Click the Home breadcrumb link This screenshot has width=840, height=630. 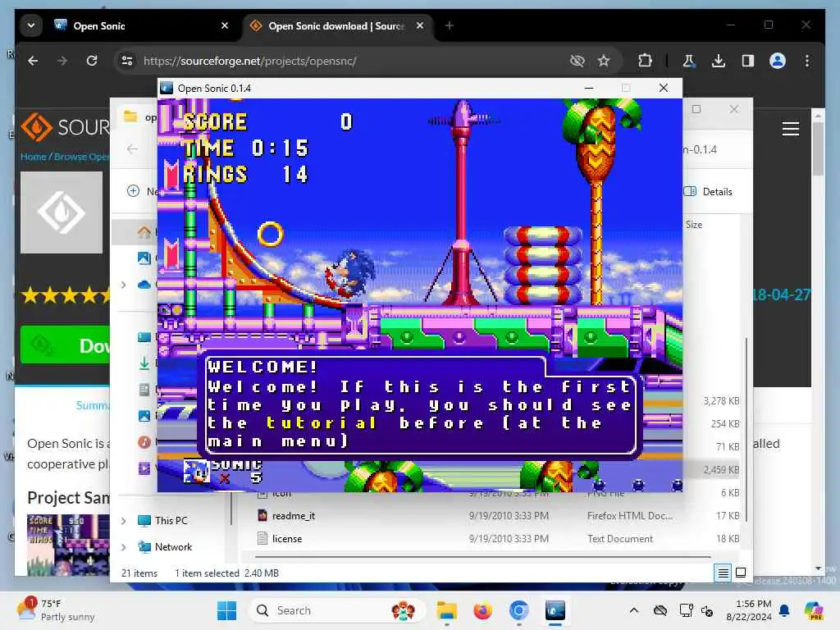tap(33, 157)
